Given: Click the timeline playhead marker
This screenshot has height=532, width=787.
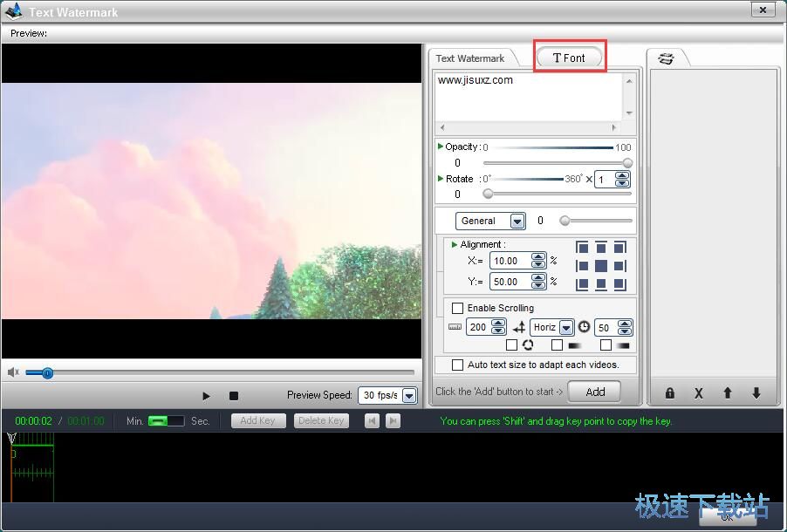Looking at the screenshot, I should pyautogui.click(x=11, y=439).
